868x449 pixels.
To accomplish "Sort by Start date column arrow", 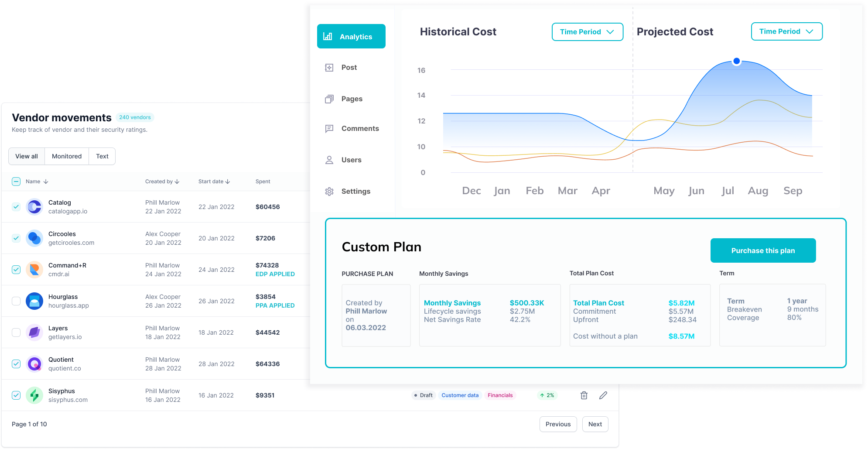I will coord(228,182).
